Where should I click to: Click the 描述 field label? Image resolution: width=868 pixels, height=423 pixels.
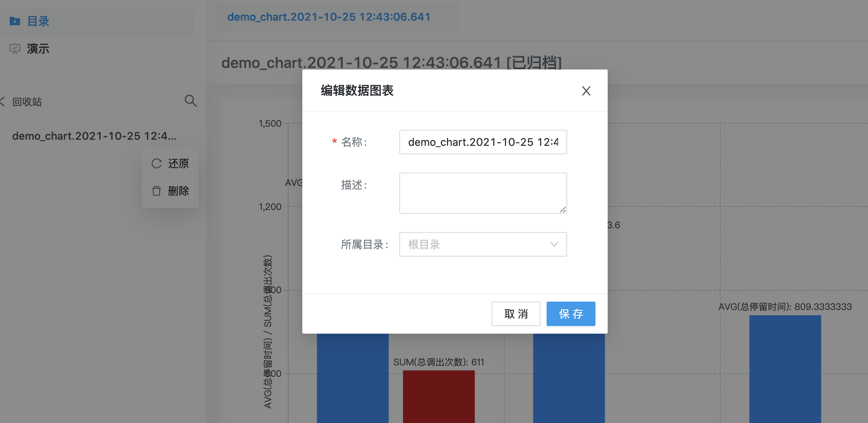click(354, 185)
